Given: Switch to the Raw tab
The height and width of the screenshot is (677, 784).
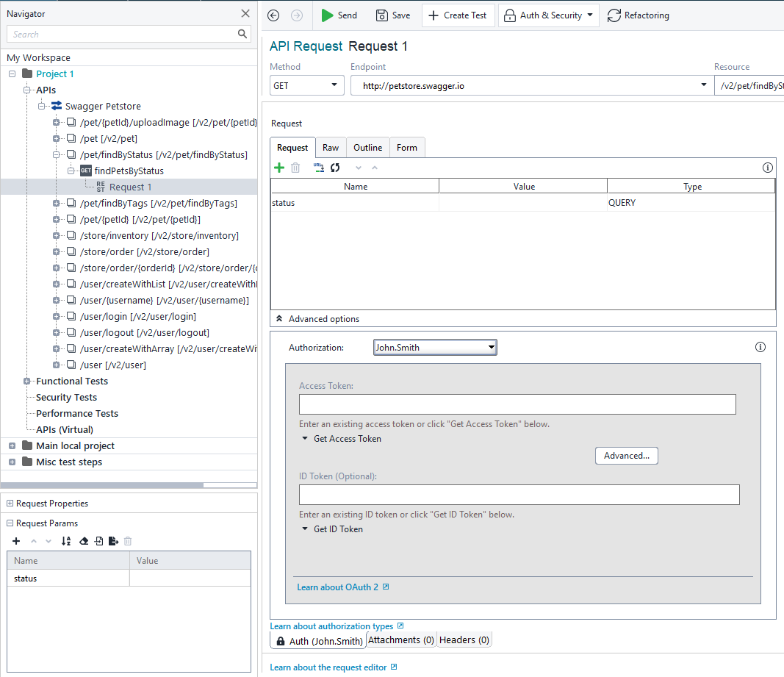Looking at the screenshot, I should tap(331, 148).
